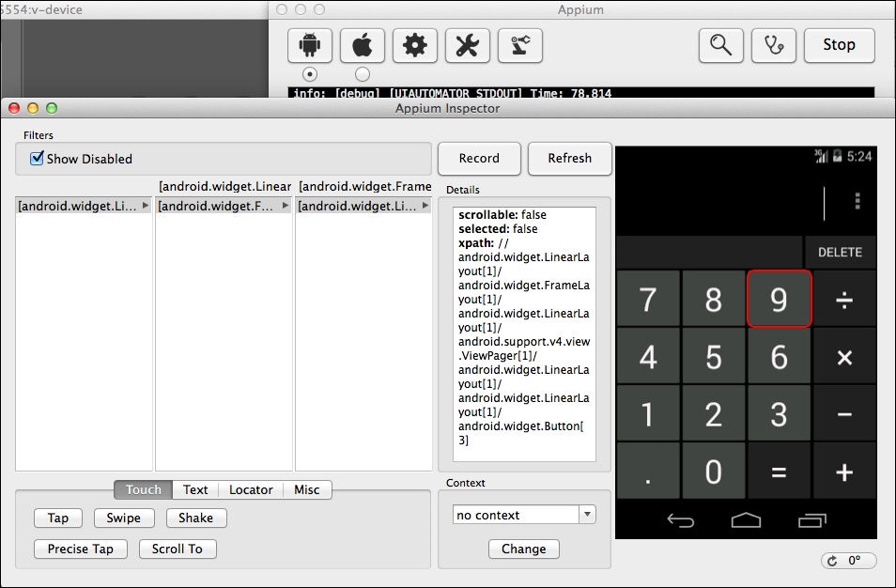Tap calculator key 7 in screenshot
Image resolution: width=896 pixels, height=588 pixels.
coord(648,299)
